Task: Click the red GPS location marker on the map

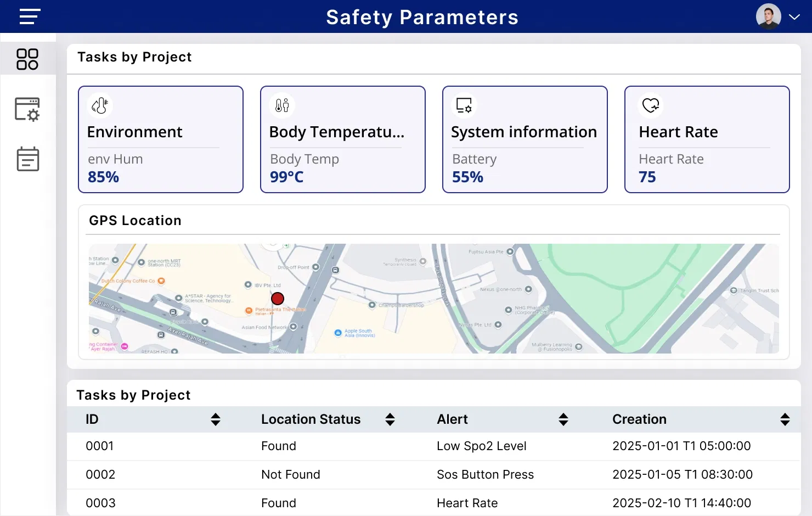Action: pyautogui.click(x=278, y=298)
